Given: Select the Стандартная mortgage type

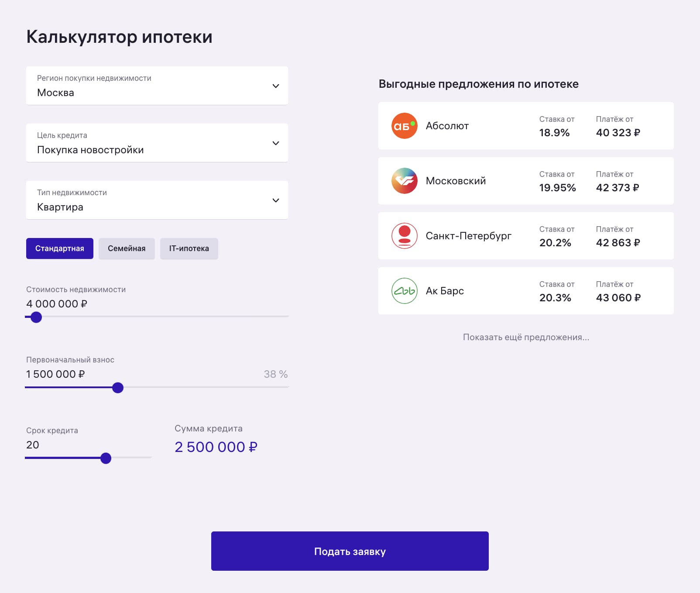Looking at the screenshot, I should click(60, 248).
